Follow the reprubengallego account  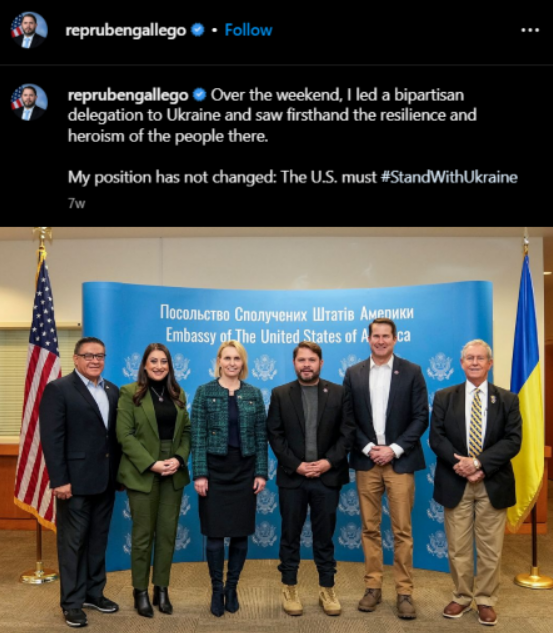[248, 30]
